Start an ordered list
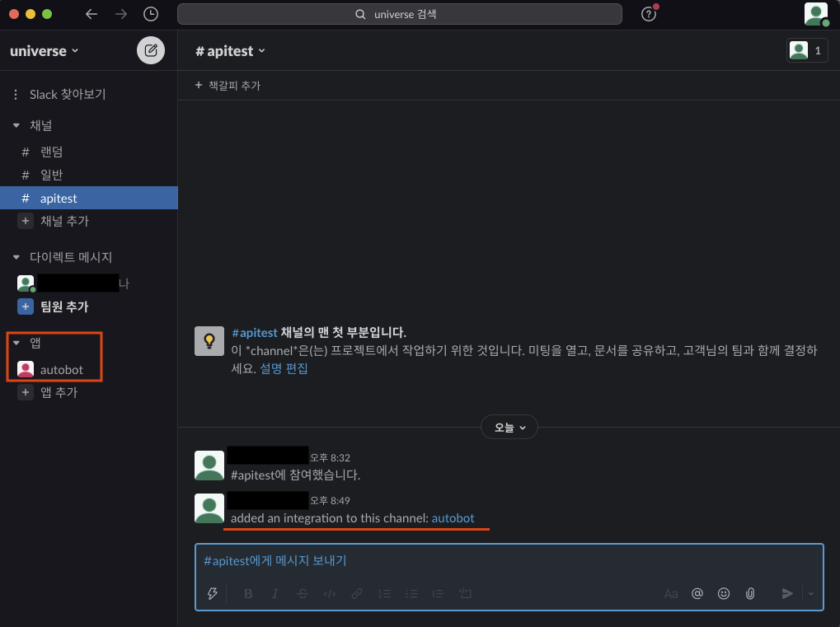This screenshot has height=627, width=840. click(x=384, y=593)
